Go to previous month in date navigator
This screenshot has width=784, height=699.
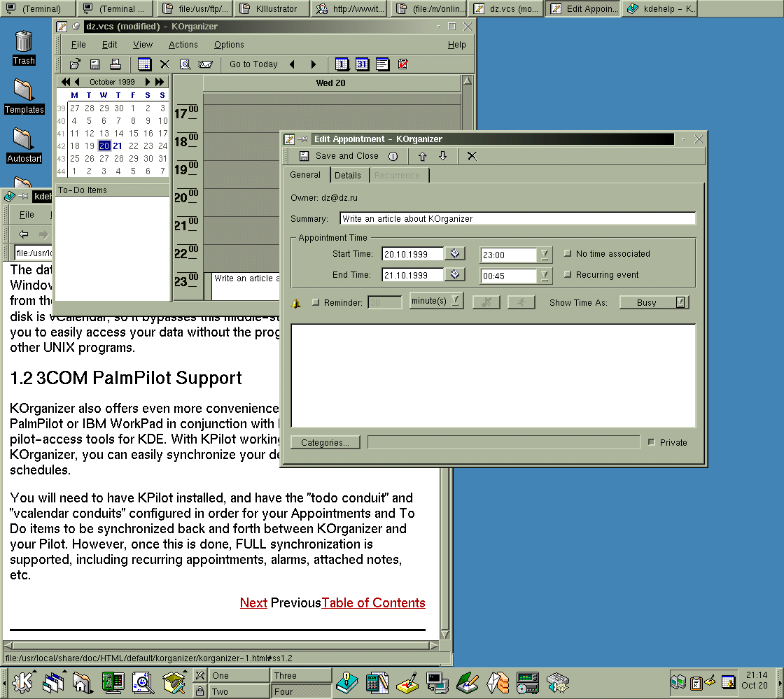tap(77, 81)
